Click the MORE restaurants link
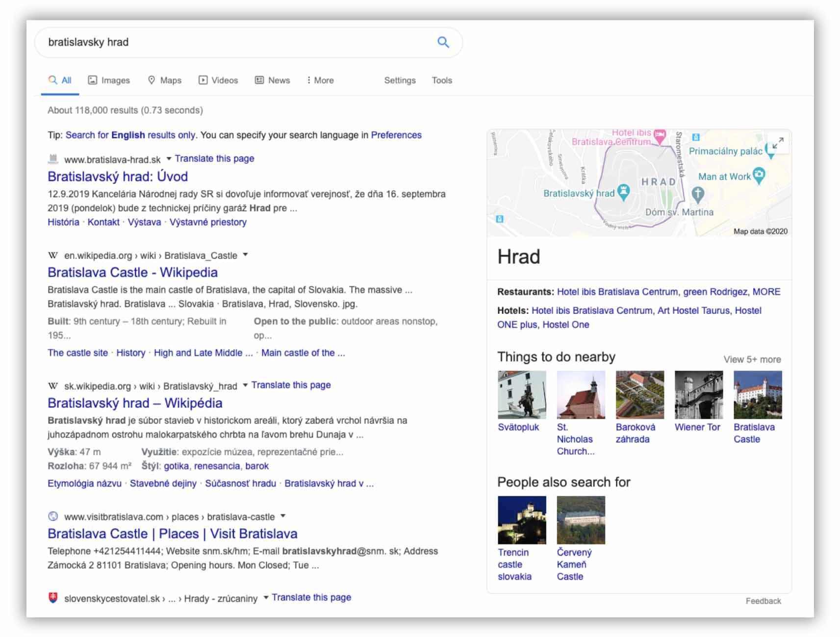Screen dimensions: 840x637 [x=766, y=292]
